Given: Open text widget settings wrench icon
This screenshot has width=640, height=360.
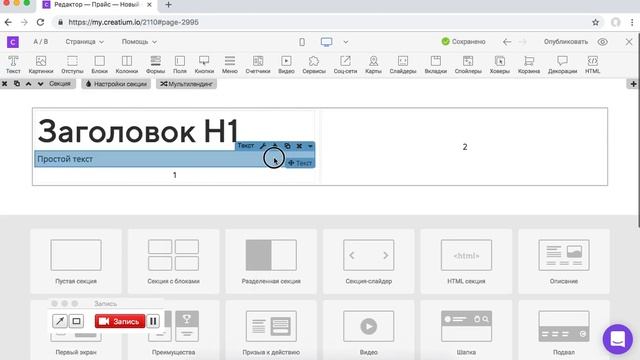Looking at the screenshot, I should click(x=263, y=146).
